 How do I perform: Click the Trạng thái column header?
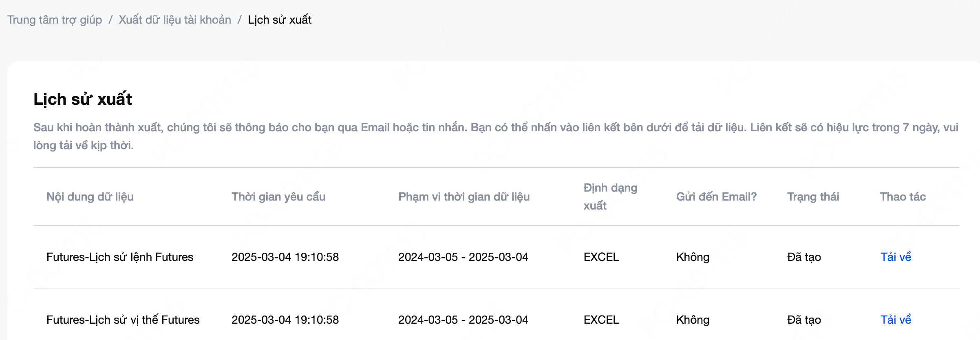tap(813, 196)
